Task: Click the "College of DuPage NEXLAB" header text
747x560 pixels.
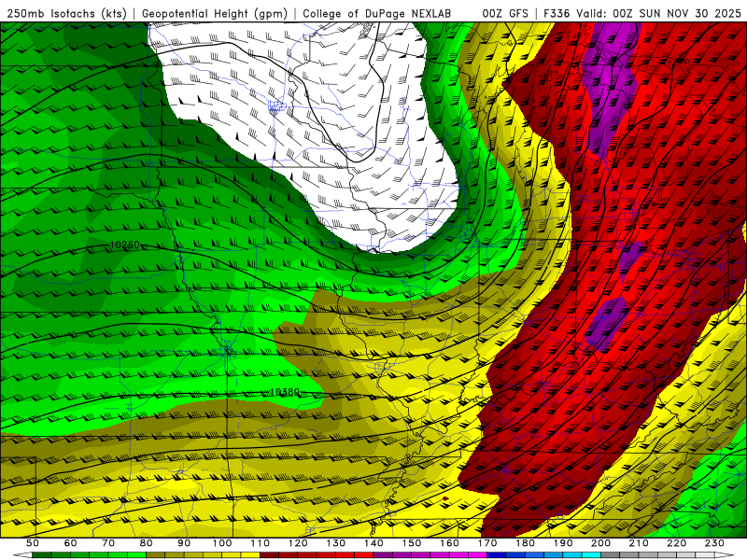Action: click(377, 13)
